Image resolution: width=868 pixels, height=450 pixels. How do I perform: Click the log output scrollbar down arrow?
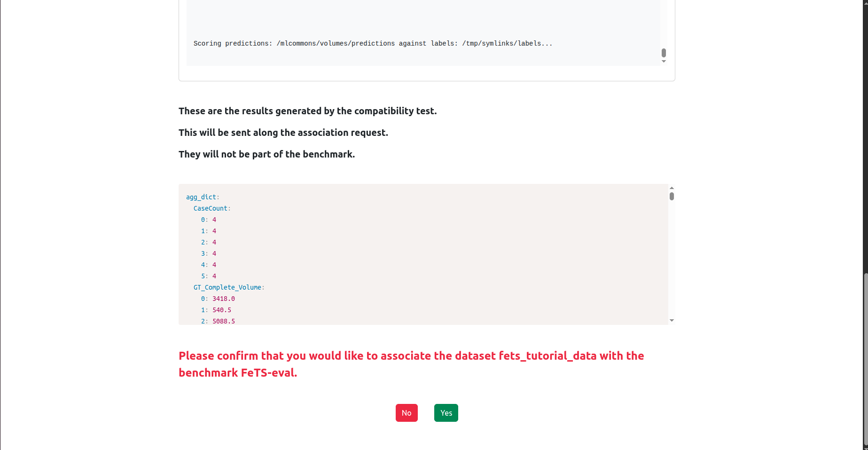pyautogui.click(x=664, y=61)
